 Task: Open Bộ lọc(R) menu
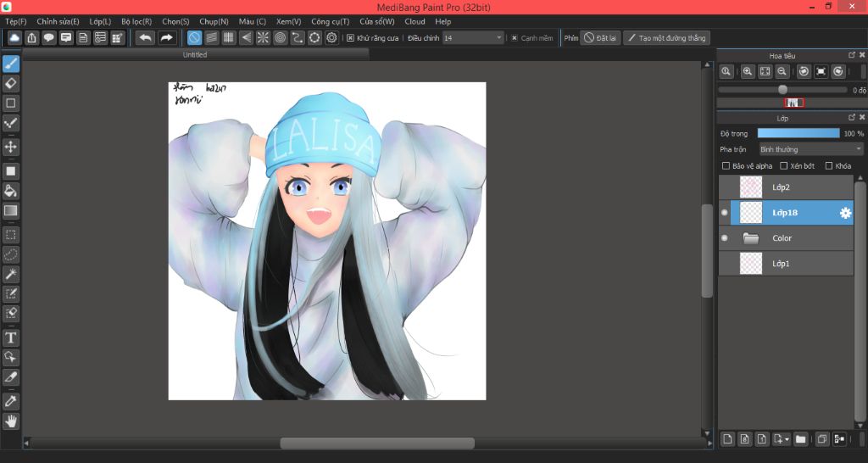(x=136, y=21)
